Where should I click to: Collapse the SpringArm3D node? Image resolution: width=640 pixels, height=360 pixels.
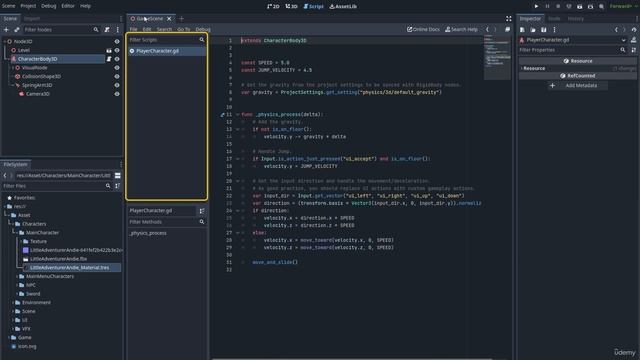tap(13, 85)
